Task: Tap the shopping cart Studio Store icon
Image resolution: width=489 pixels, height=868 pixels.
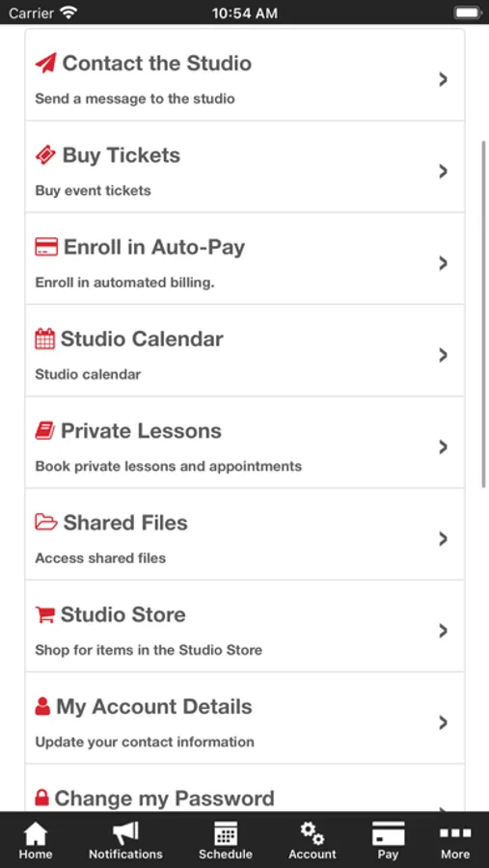Action: [45, 614]
